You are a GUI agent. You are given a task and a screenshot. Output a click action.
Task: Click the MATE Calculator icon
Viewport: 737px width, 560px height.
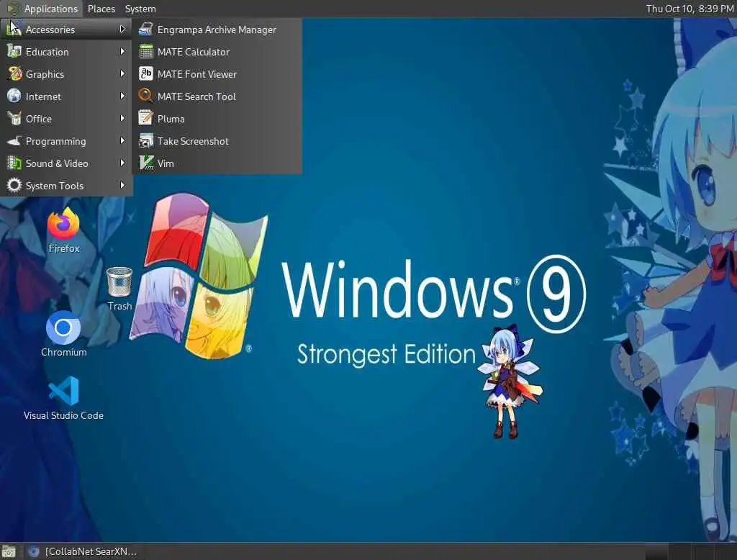(145, 52)
